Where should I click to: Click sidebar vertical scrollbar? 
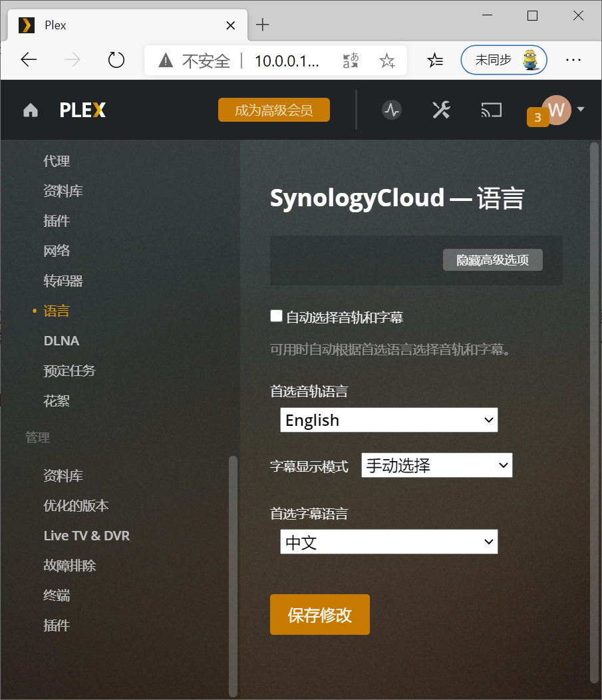[x=233, y=576]
